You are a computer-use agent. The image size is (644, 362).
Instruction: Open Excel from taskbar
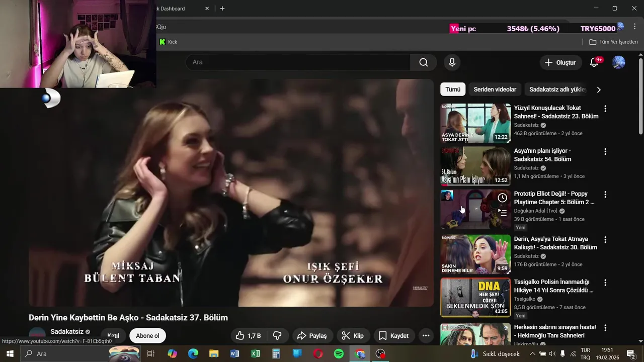[x=256, y=354]
